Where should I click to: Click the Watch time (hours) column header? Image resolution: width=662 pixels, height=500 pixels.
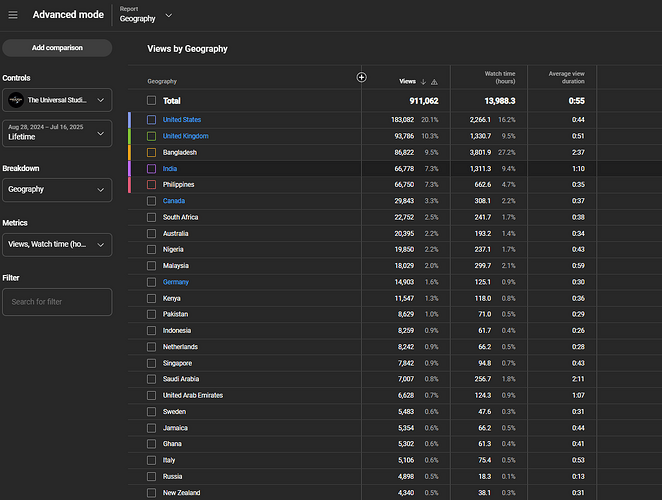[x=500, y=77]
